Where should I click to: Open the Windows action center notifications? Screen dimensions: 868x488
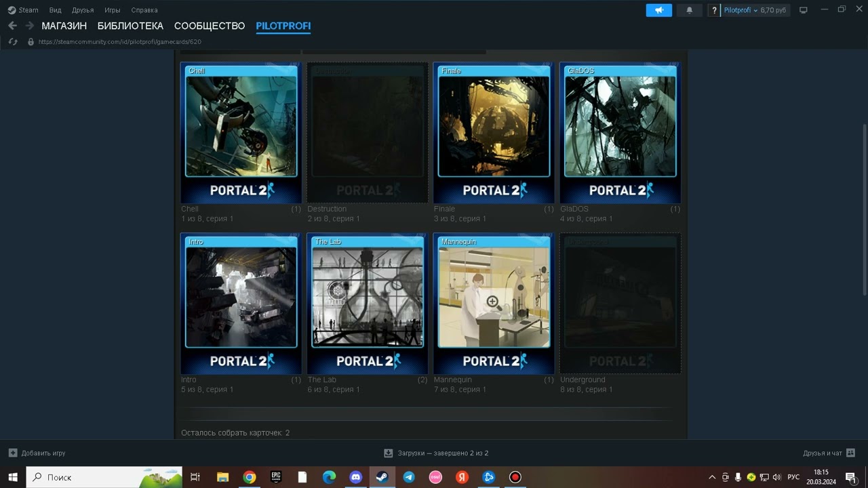851,477
